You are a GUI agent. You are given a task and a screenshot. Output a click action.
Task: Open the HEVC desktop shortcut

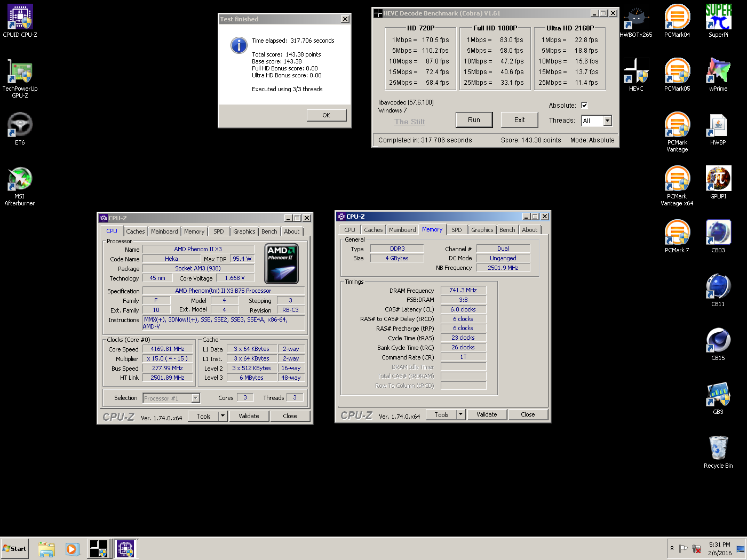point(636,75)
